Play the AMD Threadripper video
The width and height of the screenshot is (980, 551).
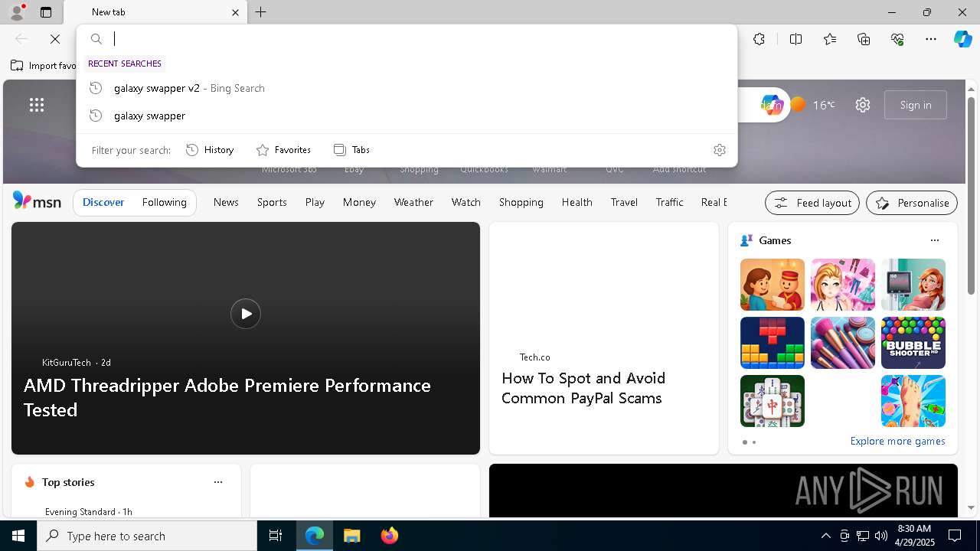click(x=246, y=314)
